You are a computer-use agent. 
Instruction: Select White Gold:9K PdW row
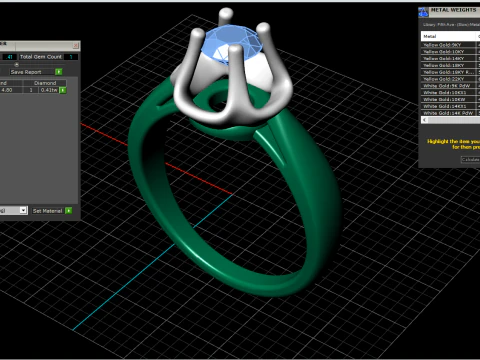(x=448, y=86)
